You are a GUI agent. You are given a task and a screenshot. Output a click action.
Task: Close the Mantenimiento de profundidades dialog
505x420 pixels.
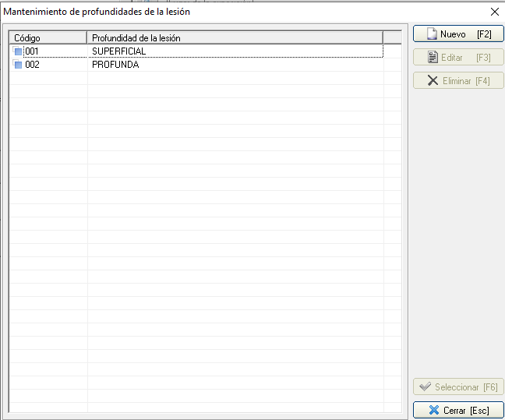click(494, 12)
